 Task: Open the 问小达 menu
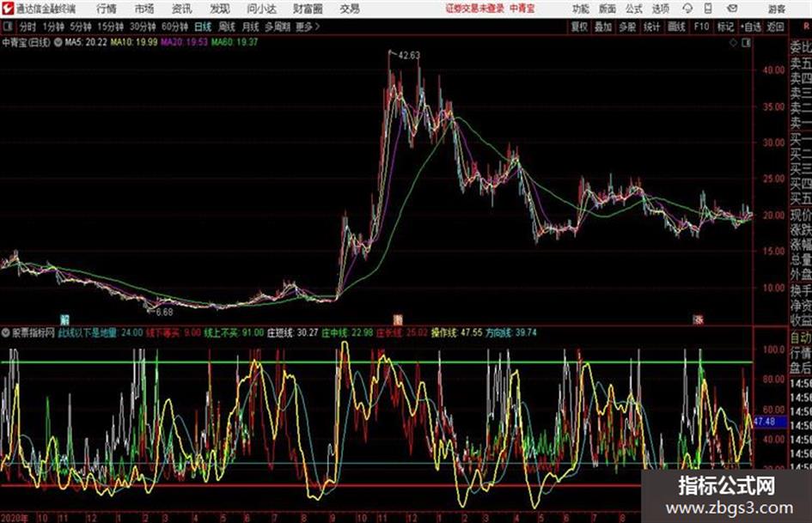[x=261, y=9]
